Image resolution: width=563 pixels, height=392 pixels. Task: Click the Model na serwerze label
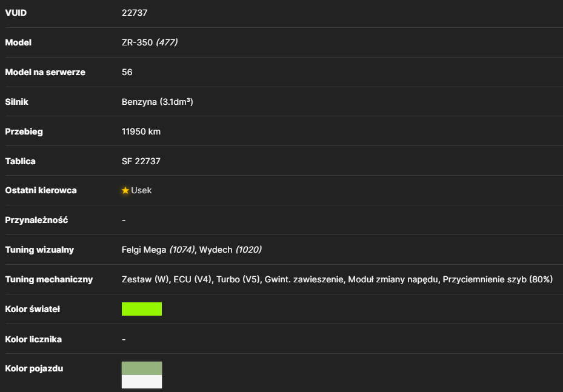pos(45,72)
